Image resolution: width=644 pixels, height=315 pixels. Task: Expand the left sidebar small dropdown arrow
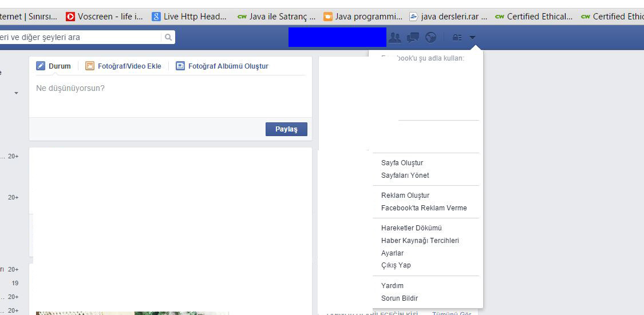pos(17,93)
